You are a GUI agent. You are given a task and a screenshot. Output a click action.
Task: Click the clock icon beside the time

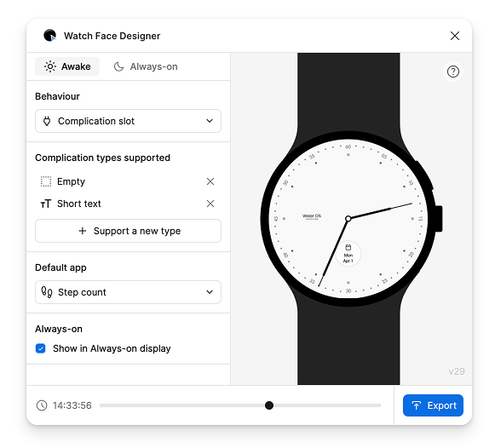[42, 405]
